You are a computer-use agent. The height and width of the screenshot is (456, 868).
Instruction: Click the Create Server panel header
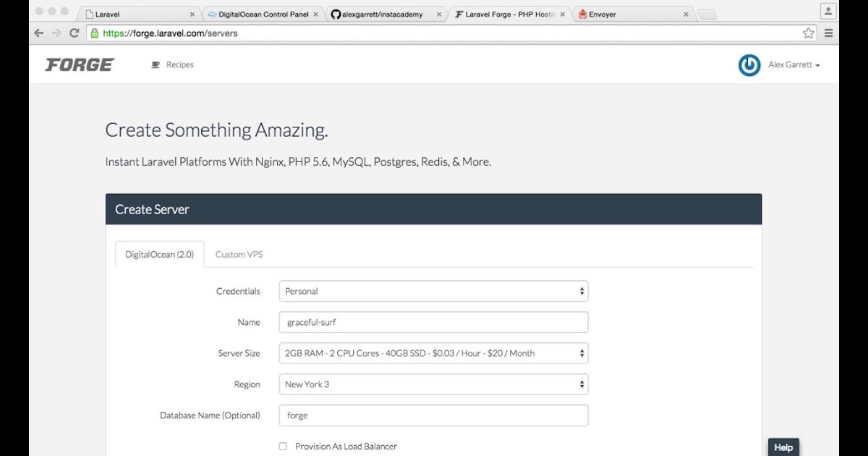433,209
